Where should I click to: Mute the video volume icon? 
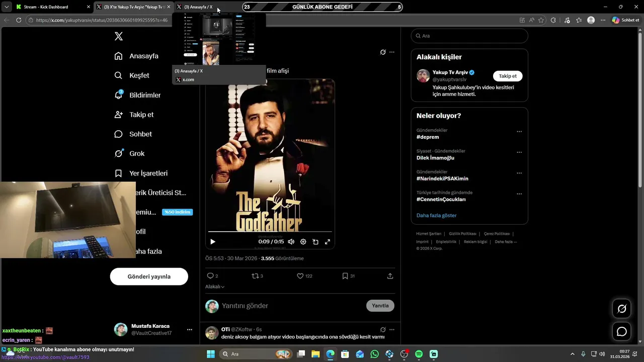pos(291,242)
